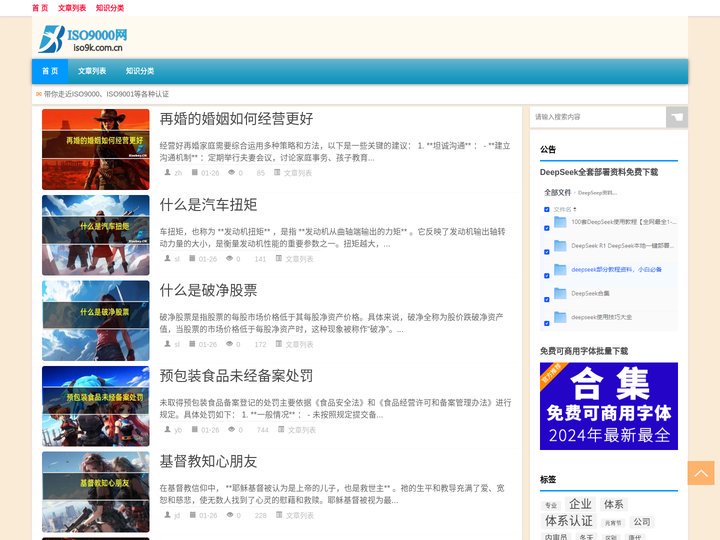
Task: Open the article titled 预包装食品未经备案处罚
Action: click(x=236, y=376)
